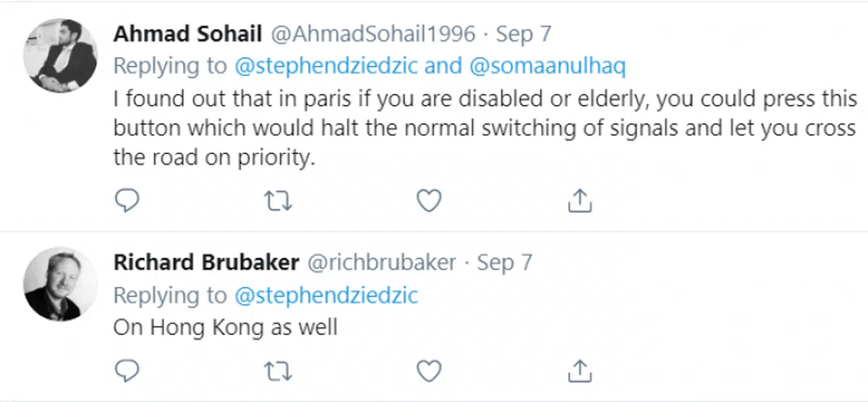The image size is (868, 402).
Task: Like Richard Brubaker's tweet
Action: tap(430, 372)
